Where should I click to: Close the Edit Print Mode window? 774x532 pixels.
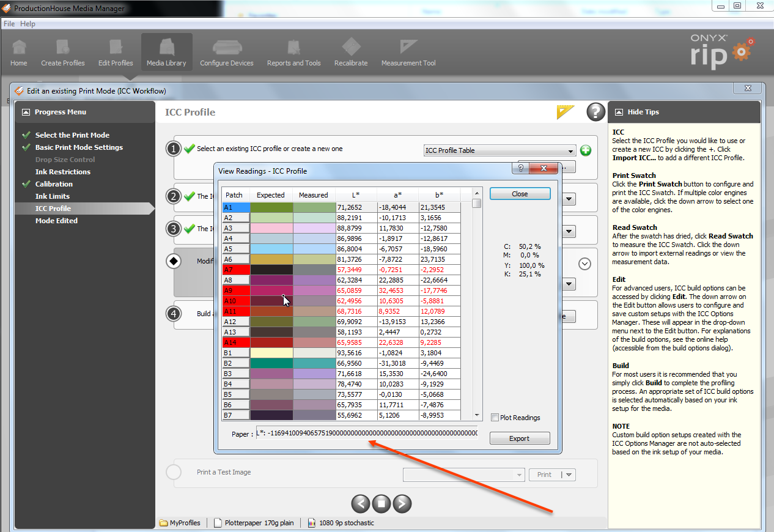coord(748,89)
